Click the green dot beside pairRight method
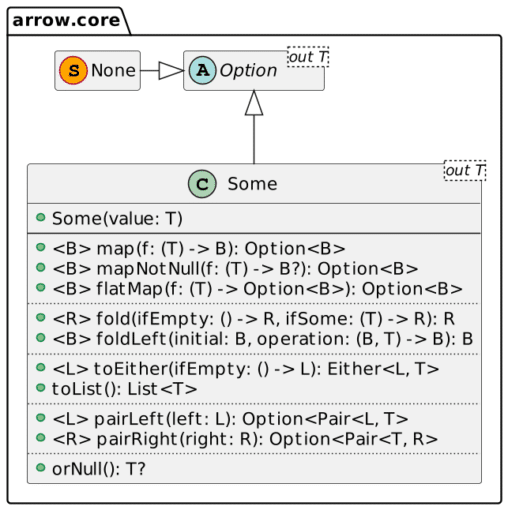Image resolution: width=508 pixels, height=510 pixels. (41, 438)
